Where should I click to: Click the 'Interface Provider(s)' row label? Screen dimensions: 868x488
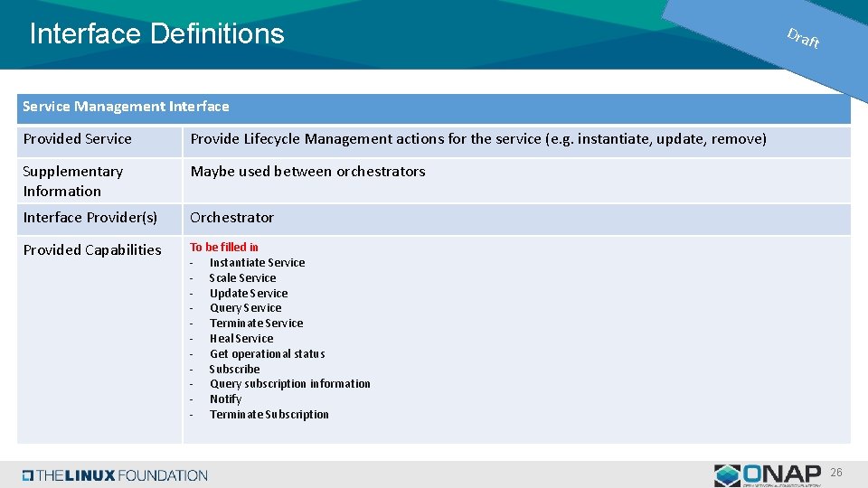pos(90,218)
